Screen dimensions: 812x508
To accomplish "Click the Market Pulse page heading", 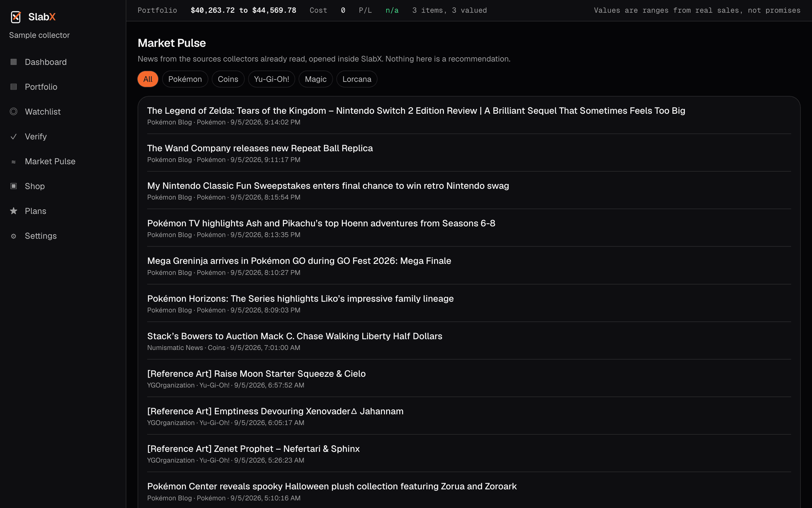I will (172, 43).
